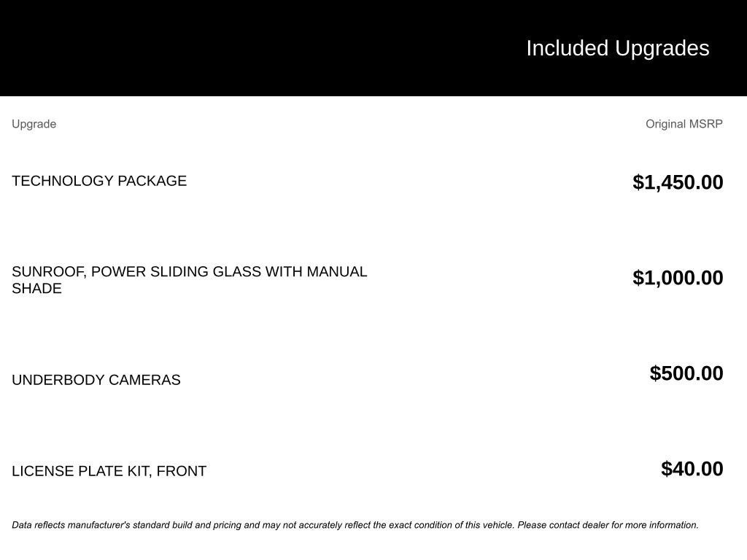Click the $40.00 license plate price
The image size is (747, 560).
pos(692,469)
